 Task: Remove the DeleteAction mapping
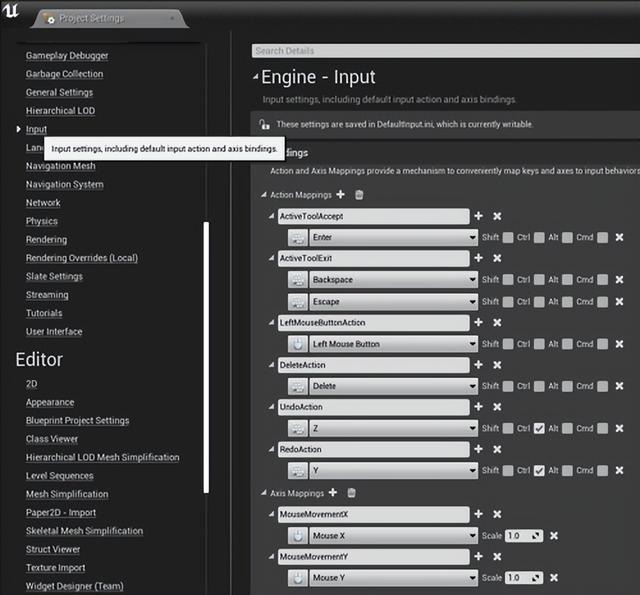coord(497,365)
